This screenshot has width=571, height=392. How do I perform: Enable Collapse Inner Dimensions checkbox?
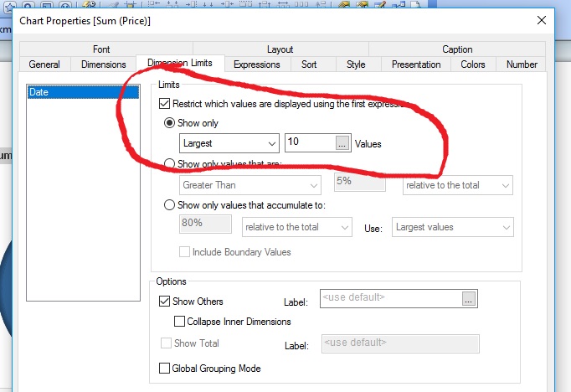179,322
